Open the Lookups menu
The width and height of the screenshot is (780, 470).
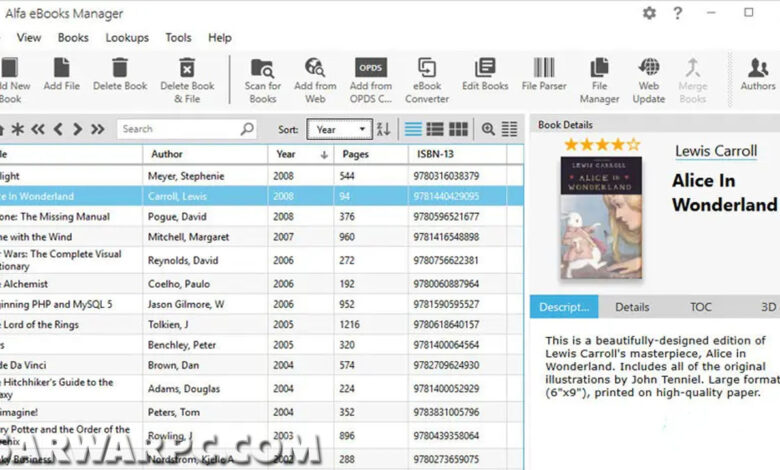pyautogui.click(x=127, y=38)
